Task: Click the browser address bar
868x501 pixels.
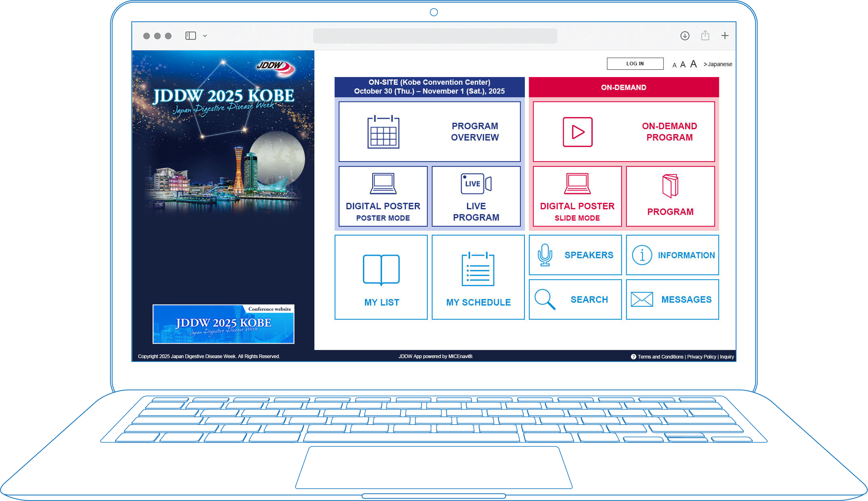Action: (435, 36)
